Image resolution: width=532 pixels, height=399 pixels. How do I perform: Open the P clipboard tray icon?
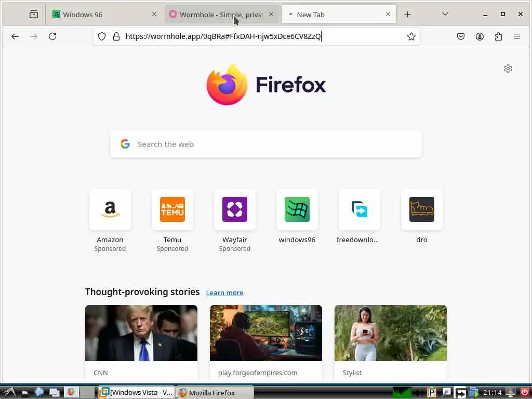click(x=432, y=393)
